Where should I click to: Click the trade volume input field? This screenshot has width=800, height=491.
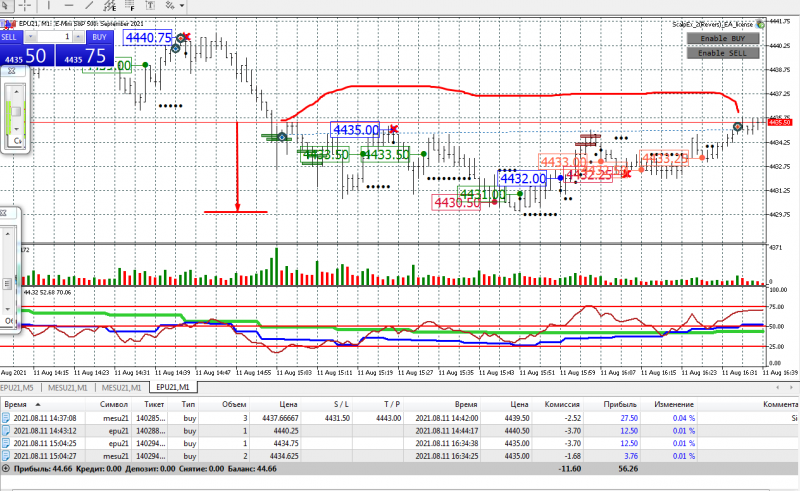point(55,37)
